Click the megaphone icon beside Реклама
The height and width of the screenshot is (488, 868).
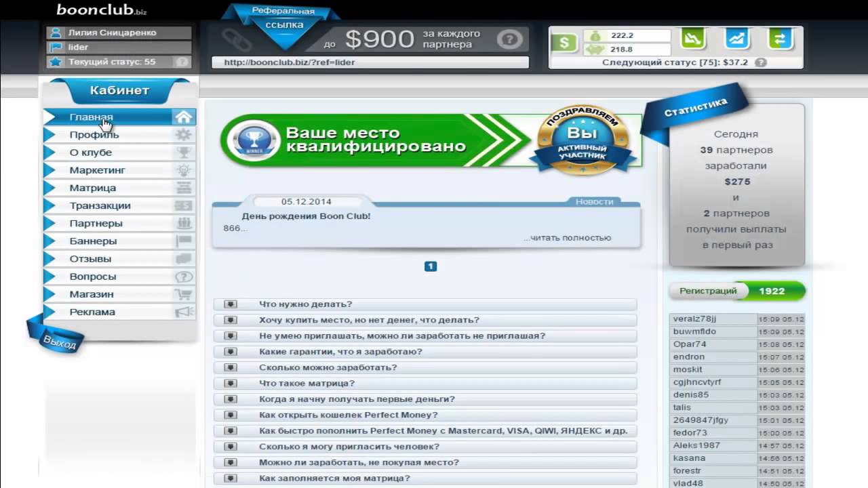click(183, 312)
